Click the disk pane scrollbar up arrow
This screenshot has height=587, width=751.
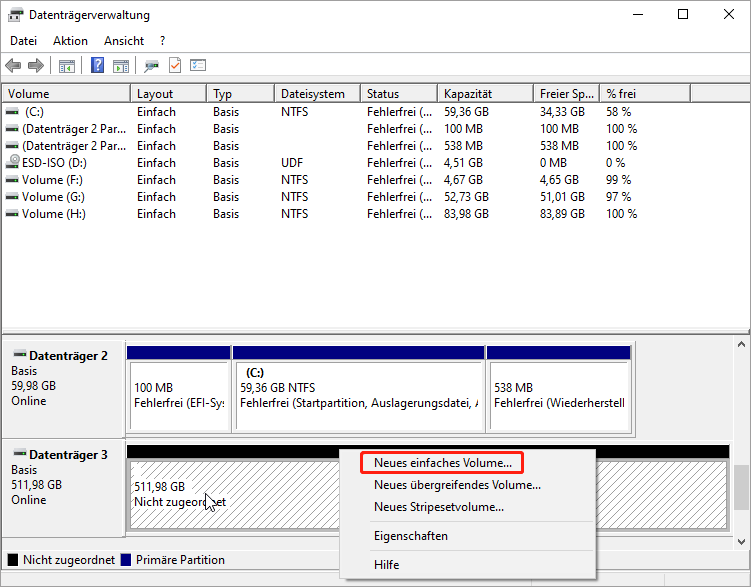tap(741, 346)
